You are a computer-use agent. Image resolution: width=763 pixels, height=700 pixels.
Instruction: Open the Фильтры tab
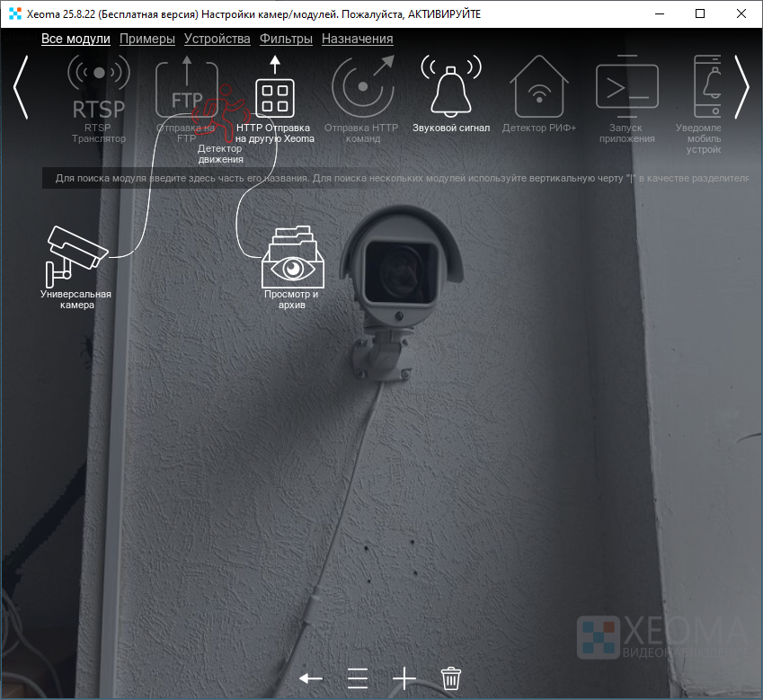[x=286, y=39]
